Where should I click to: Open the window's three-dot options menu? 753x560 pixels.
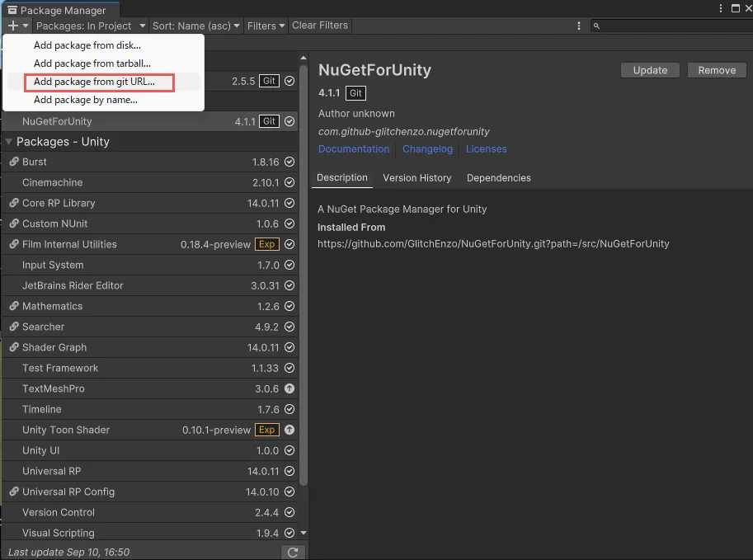(720, 8)
